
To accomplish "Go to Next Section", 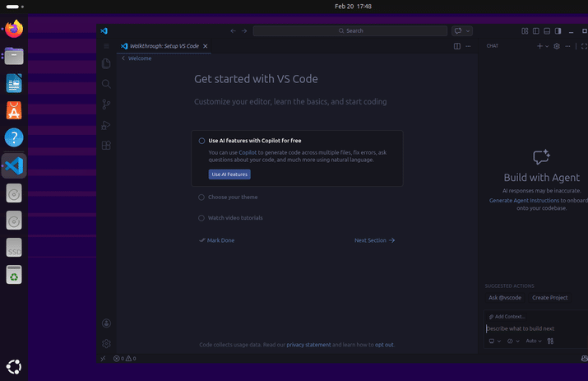I will (375, 240).
